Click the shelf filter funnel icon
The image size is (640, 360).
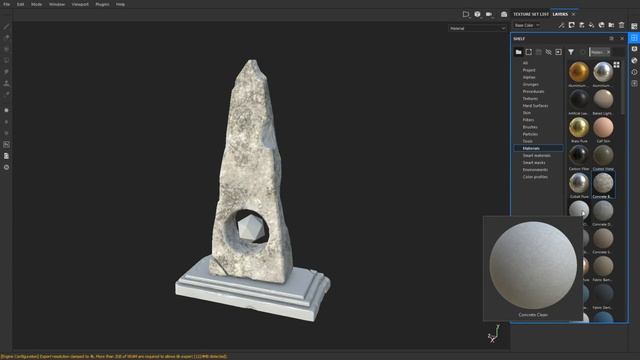click(571, 52)
